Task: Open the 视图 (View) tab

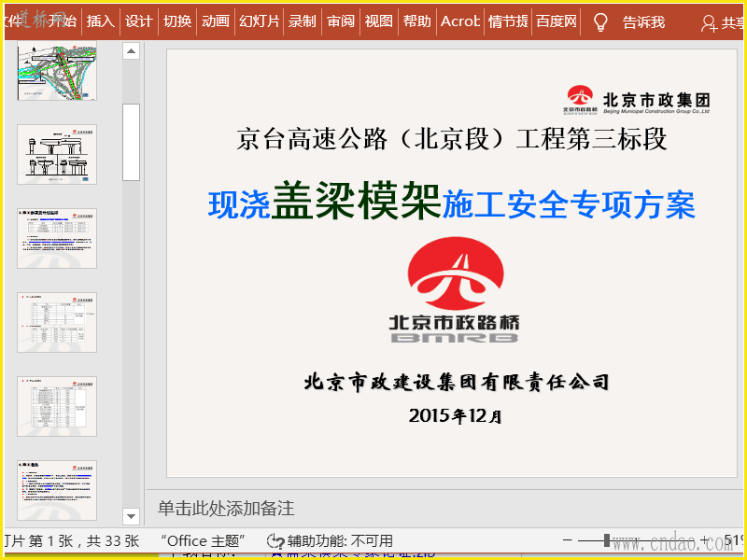Action: [379, 21]
